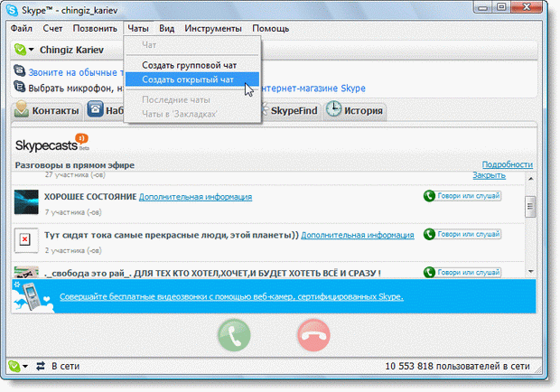Click the Skypecasts logo
Screen dimensions: 560x392
tap(51, 143)
